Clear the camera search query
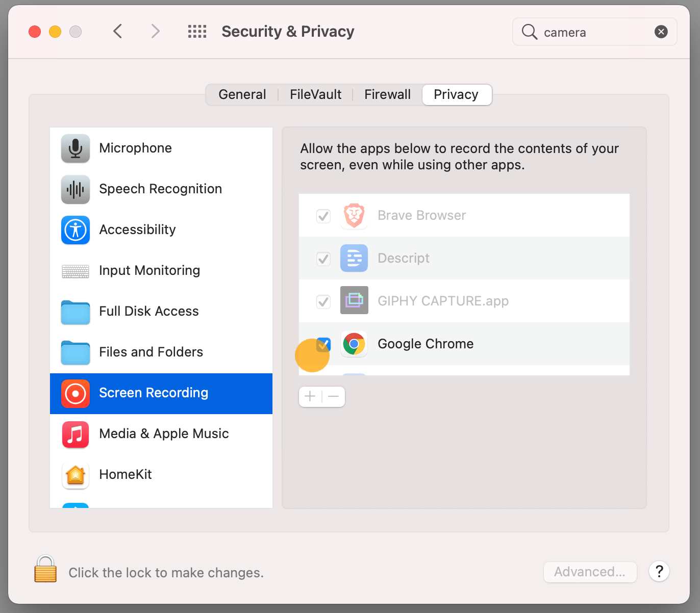Image resolution: width=700 pixels, height=613 pixels. [661, 32]
